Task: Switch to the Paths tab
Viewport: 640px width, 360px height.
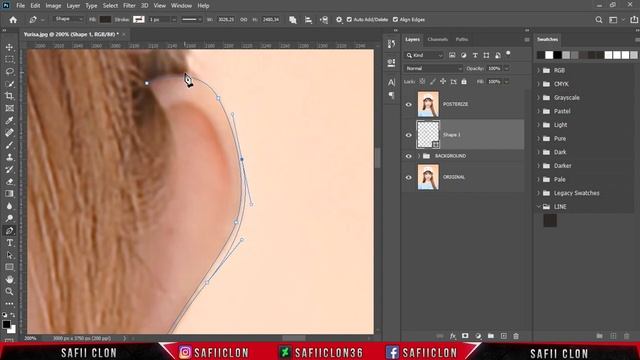Action: (x=462, y=40)
